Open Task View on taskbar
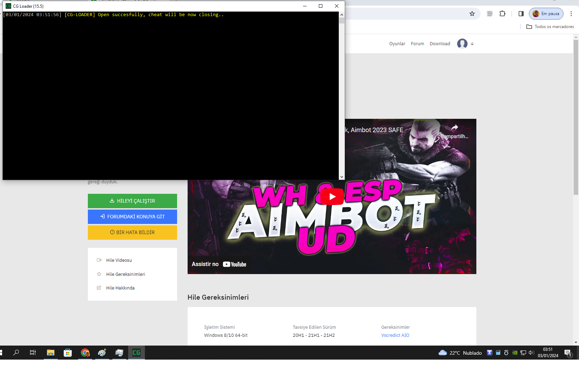588x368 pixels. click(33, 353)
